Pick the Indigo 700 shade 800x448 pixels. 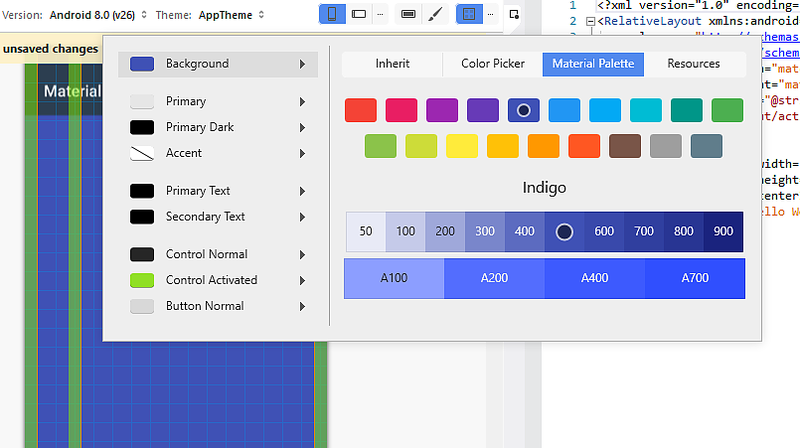(643, 231)
